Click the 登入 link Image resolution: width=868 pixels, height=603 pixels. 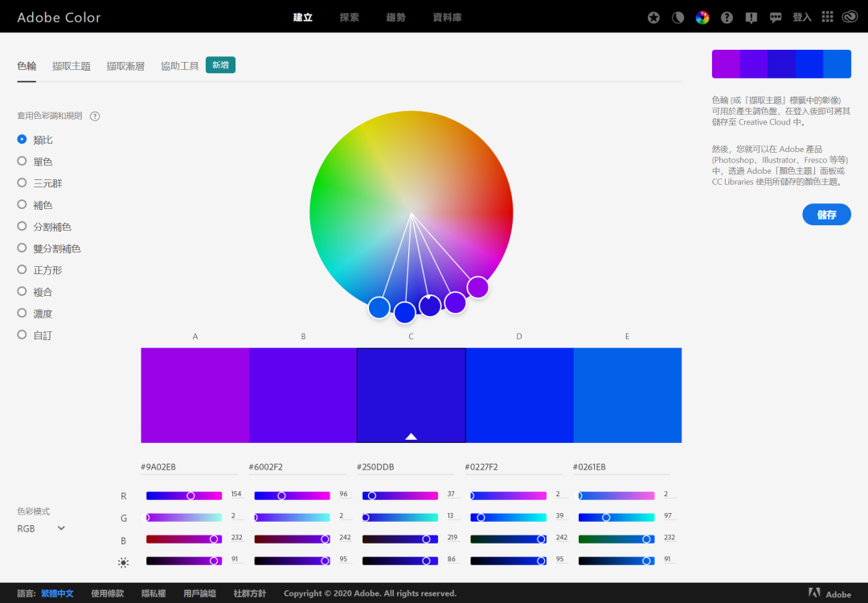(801, 17)
